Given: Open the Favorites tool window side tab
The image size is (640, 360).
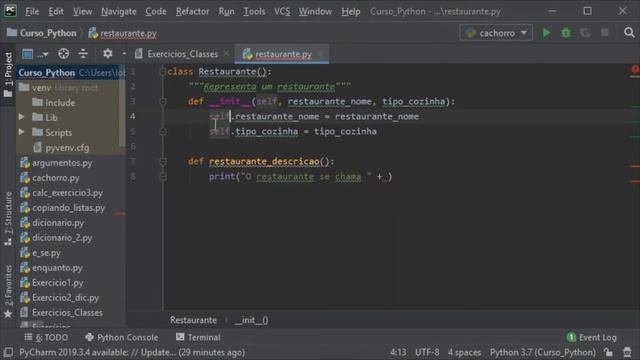Looking at the screenshot, I should pos(8,291).
